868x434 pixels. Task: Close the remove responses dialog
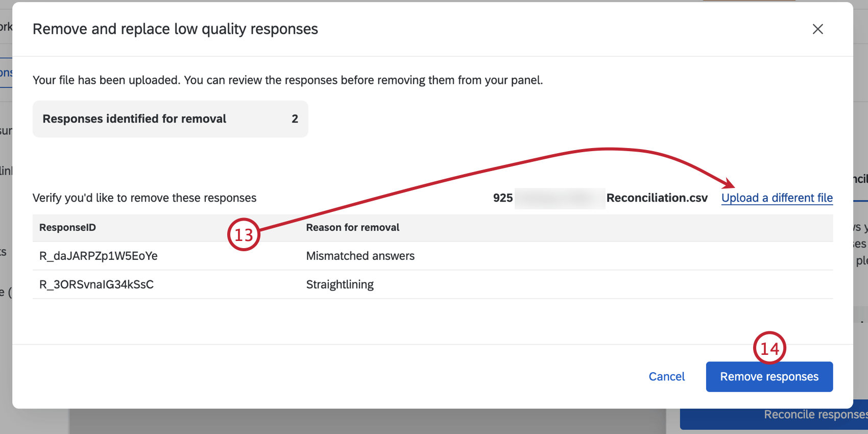click(817, 29)
